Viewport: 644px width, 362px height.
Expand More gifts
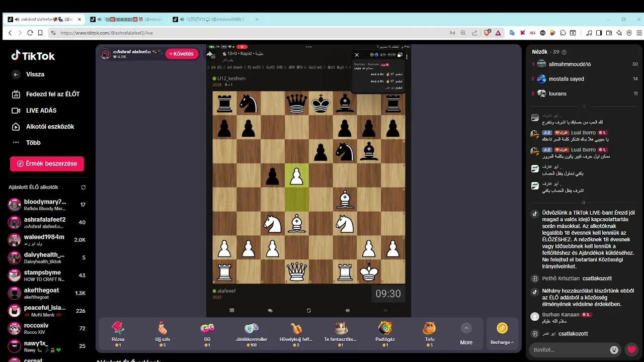(x=466, y=334)
